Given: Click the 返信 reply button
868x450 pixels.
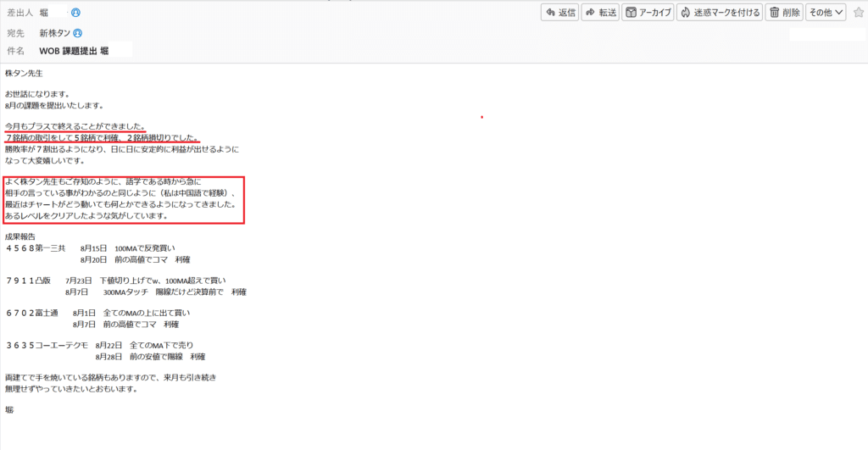Looking at the screenshot, I should [561, 13].
